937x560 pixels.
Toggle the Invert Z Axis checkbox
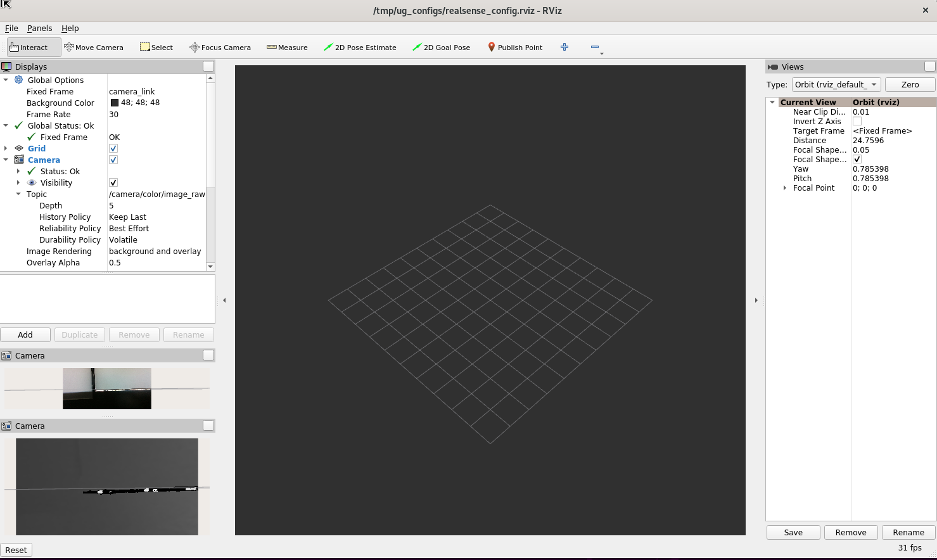pos(857,122)
